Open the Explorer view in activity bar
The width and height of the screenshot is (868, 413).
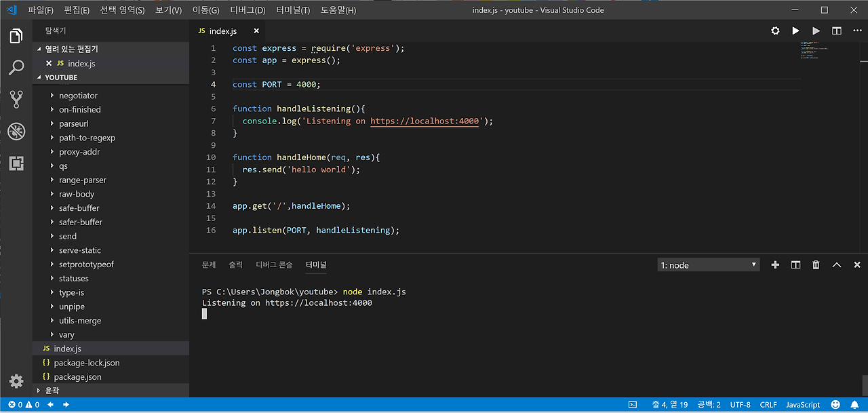coord(16,36)
